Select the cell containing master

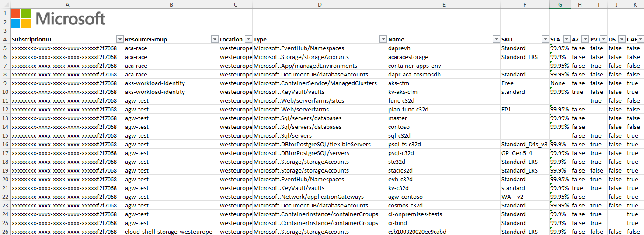coord(444,118)
